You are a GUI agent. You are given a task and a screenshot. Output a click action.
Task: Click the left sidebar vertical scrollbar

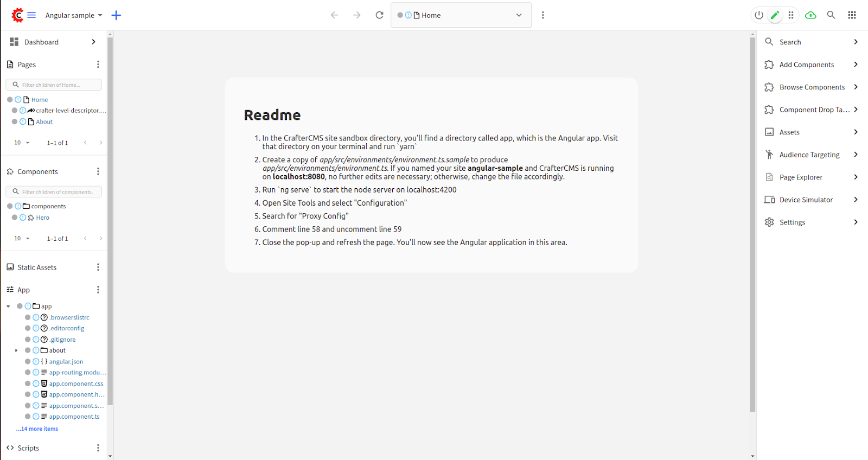pos(110,217)
